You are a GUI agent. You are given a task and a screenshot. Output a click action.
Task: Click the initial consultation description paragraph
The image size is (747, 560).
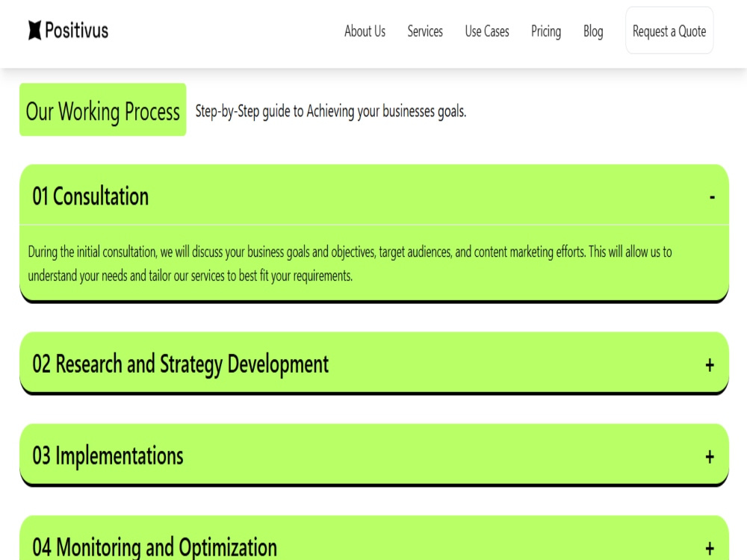click(350, 264)
